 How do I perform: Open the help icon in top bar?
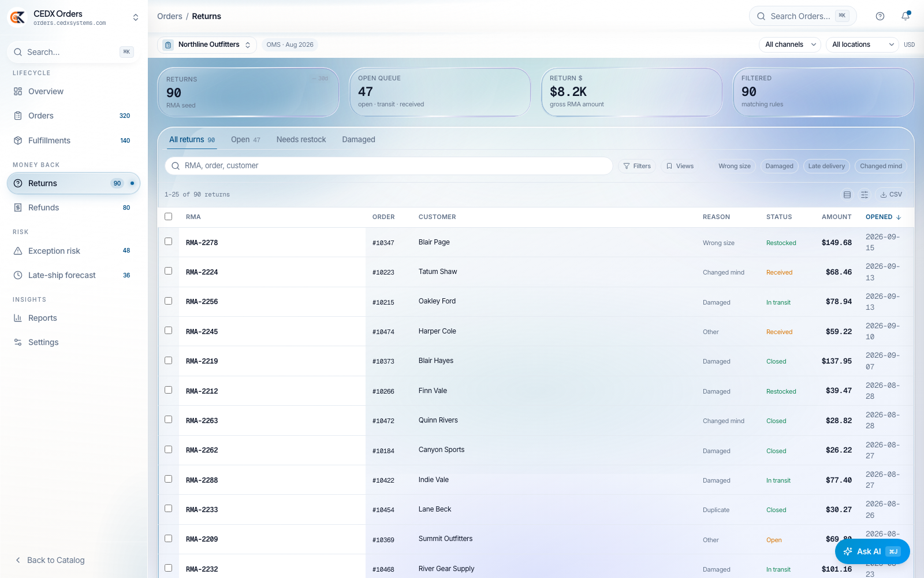[x=880, y=16]
